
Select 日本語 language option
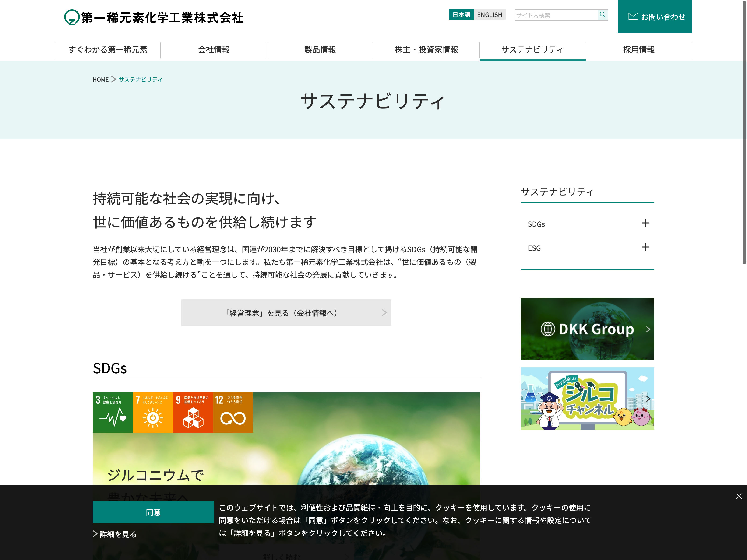(x=461, y=15)
